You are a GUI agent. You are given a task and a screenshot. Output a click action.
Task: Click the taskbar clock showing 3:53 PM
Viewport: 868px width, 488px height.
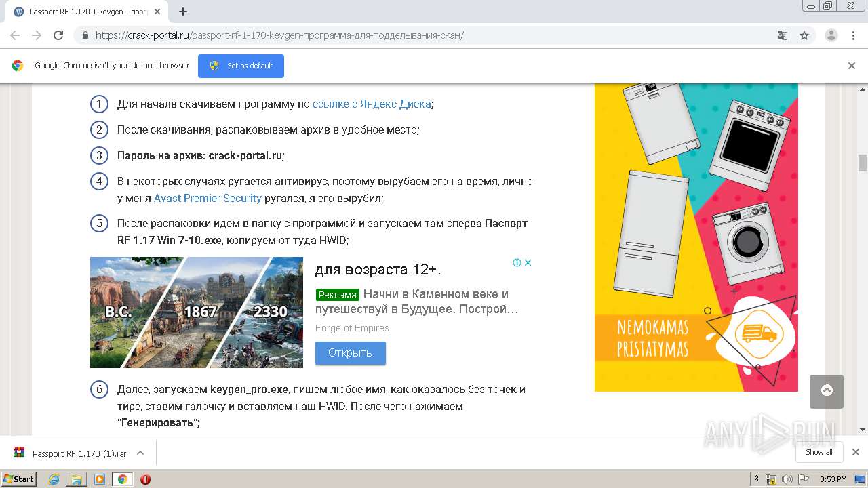click(x=833, y=479)
